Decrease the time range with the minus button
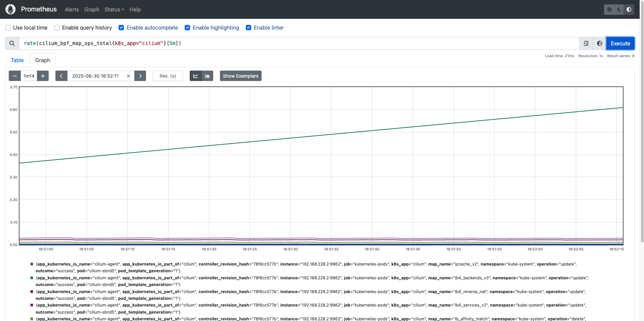644x321 pixels. click(x=15, y=76)
